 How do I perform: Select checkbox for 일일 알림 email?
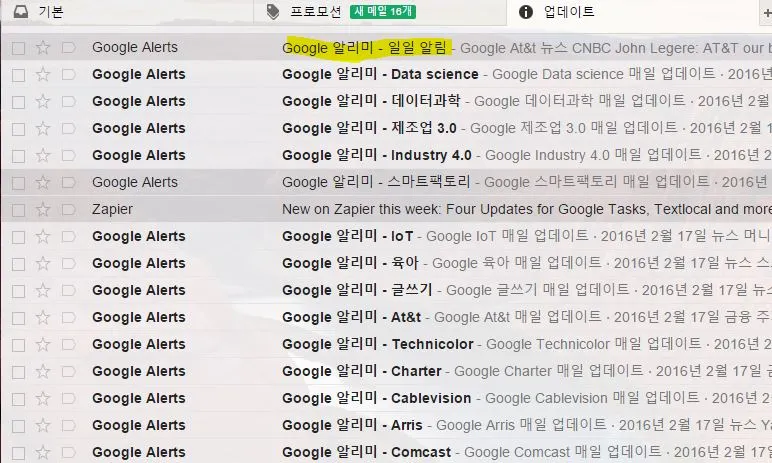(19, 48)
